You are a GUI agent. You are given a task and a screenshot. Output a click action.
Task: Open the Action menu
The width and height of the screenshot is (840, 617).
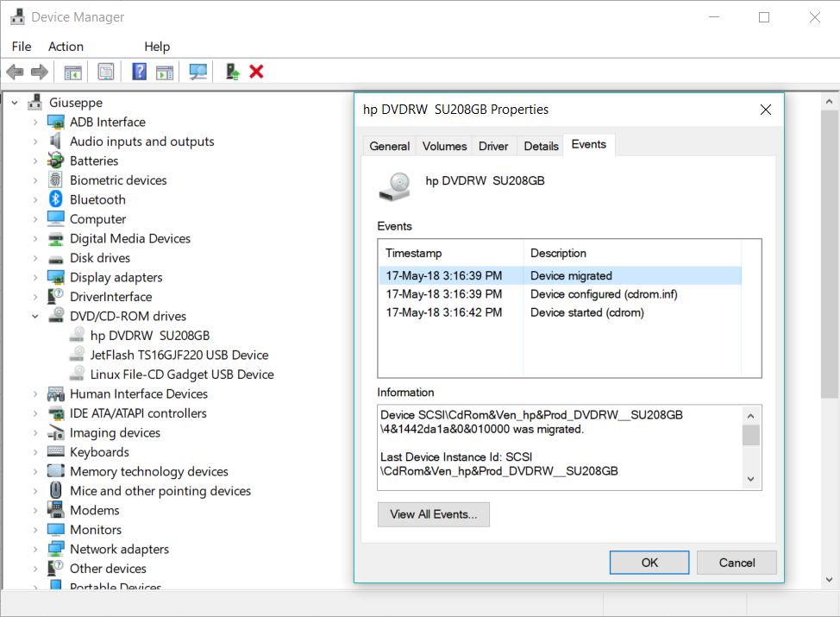coord(66,46)
